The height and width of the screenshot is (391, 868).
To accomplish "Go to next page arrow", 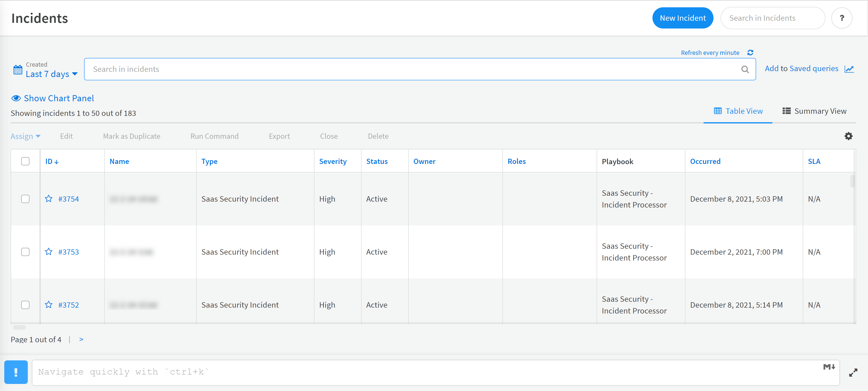I will tap(81, 339).
